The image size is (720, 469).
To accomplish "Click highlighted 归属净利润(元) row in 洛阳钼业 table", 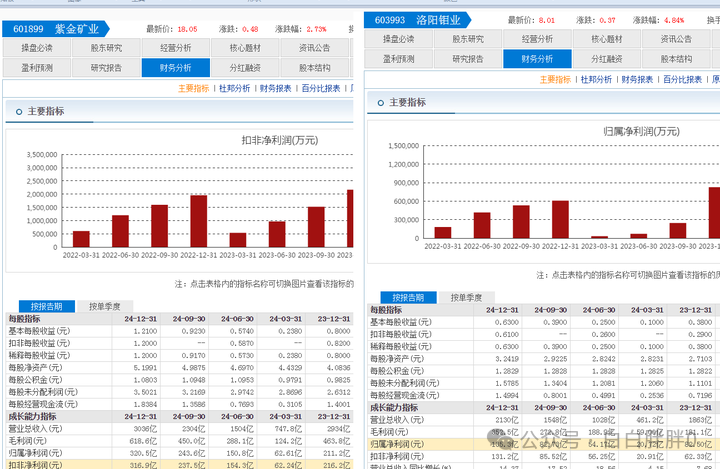I will click(x=544, y=444).
